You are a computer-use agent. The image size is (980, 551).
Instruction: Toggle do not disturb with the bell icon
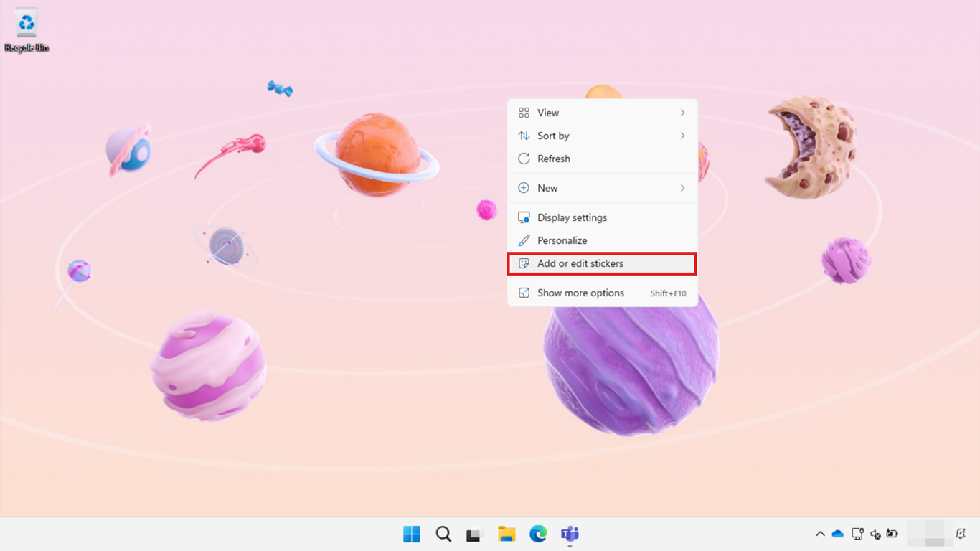click(x=961, y=533)
